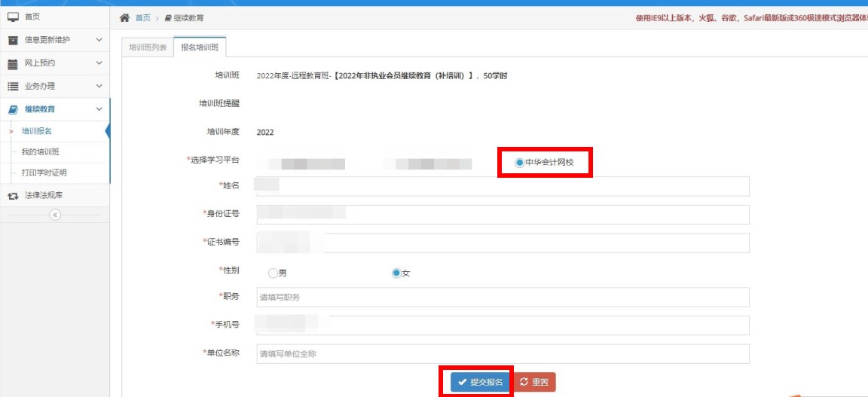Screen dimensions: 868x397
Task: Click the list icon beside 业务办理
Action: click(x=13, y=87)
